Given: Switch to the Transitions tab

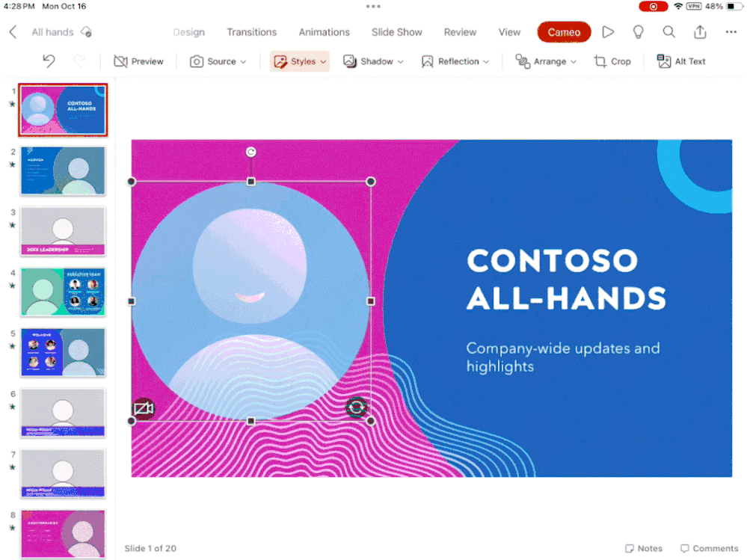Looking at the screenshot, I should 251,32.
